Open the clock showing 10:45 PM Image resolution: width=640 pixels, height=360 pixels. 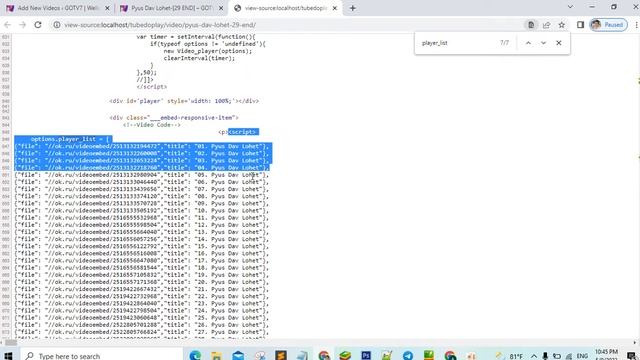[x=606, y=355]
